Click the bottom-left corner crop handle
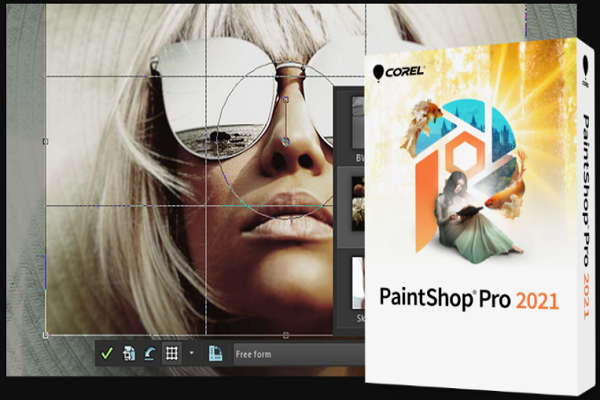The image size is (600, 400). coord(46,335)
